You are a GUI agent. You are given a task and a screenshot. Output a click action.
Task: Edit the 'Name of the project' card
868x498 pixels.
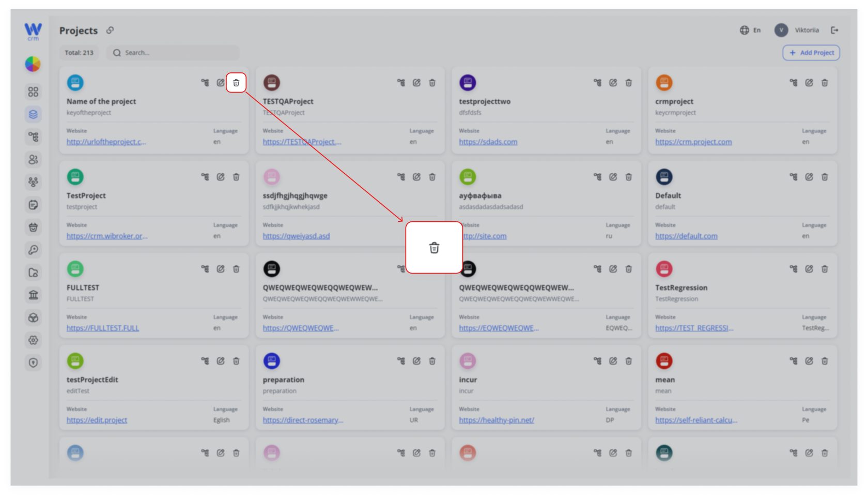pos(221,83)
